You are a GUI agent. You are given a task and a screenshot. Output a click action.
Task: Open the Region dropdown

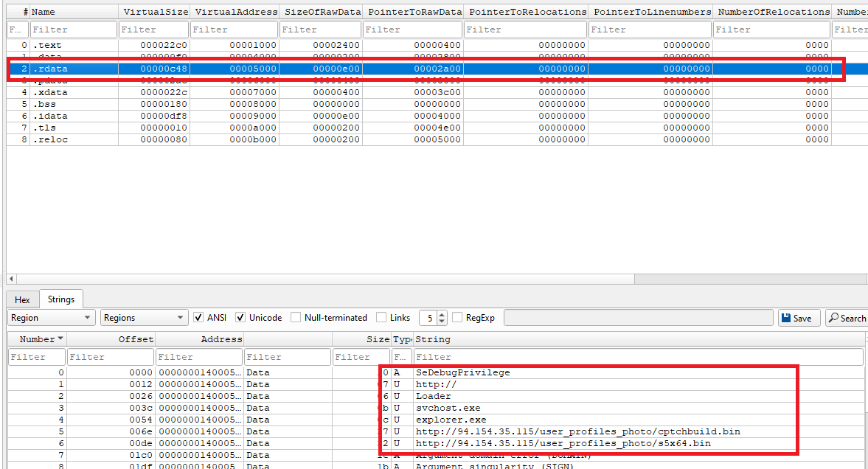[52, 318]
